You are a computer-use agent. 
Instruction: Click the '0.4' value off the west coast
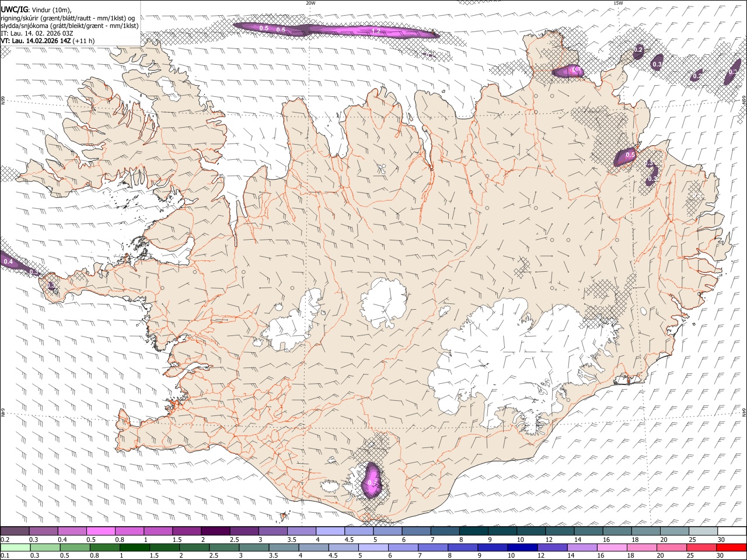pyautogui.click(x=8, y=262)
